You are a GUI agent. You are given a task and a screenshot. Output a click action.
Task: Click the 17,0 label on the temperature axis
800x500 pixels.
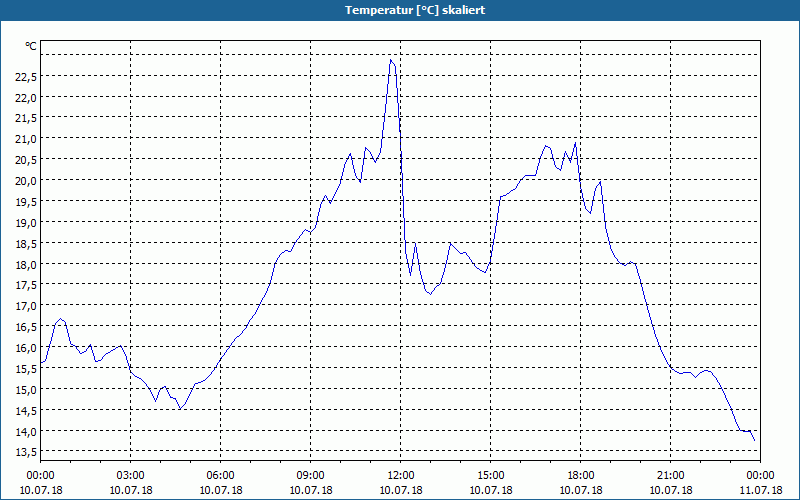26,306
